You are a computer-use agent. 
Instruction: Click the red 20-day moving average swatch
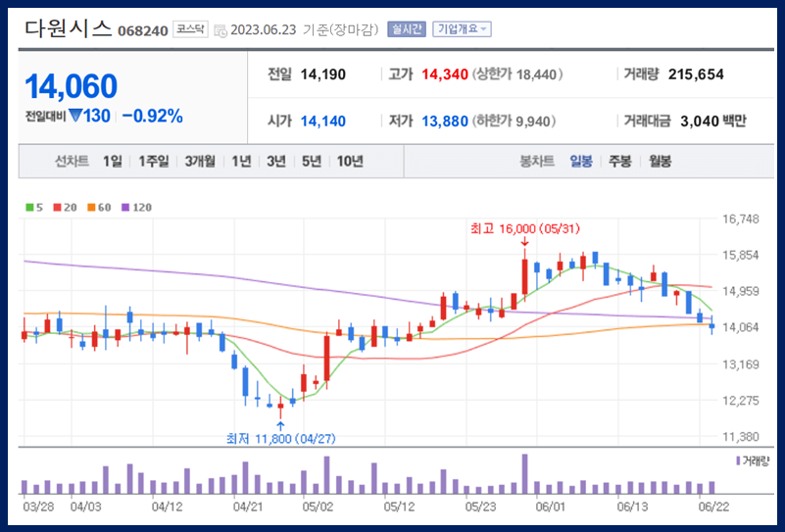click(x=57, y=207)
